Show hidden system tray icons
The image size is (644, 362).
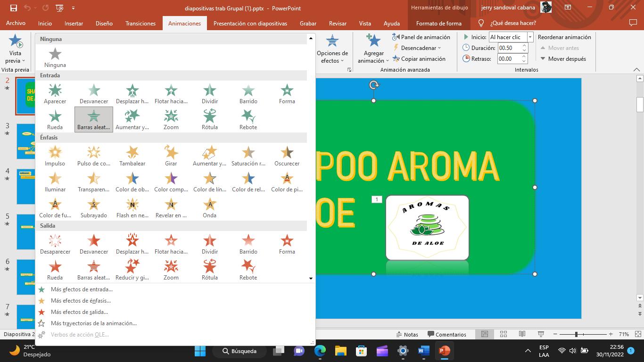[528, 351]
